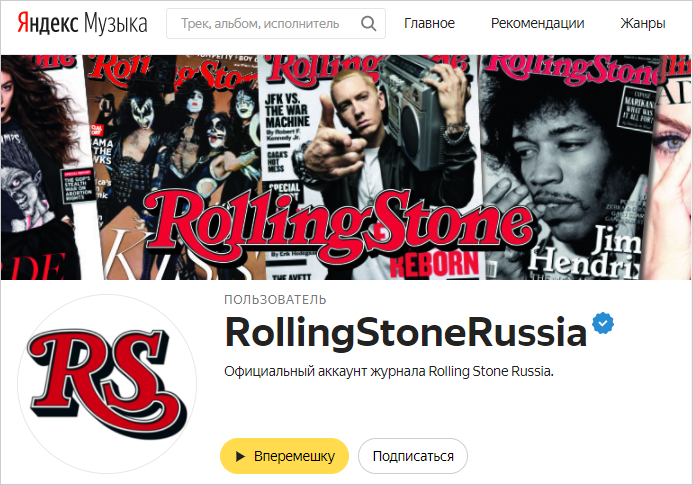Click the Музыка logo text

tap(115, 24)
